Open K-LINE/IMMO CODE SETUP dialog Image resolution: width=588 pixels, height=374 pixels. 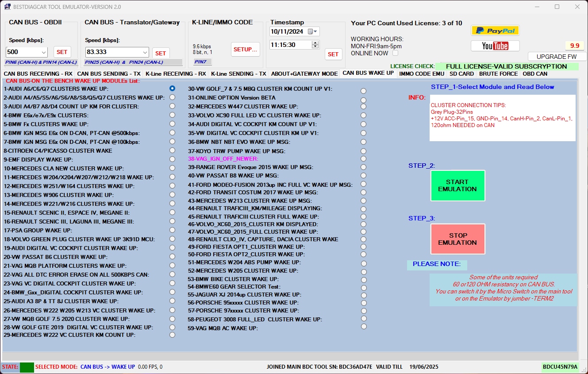tap(246, 49)
